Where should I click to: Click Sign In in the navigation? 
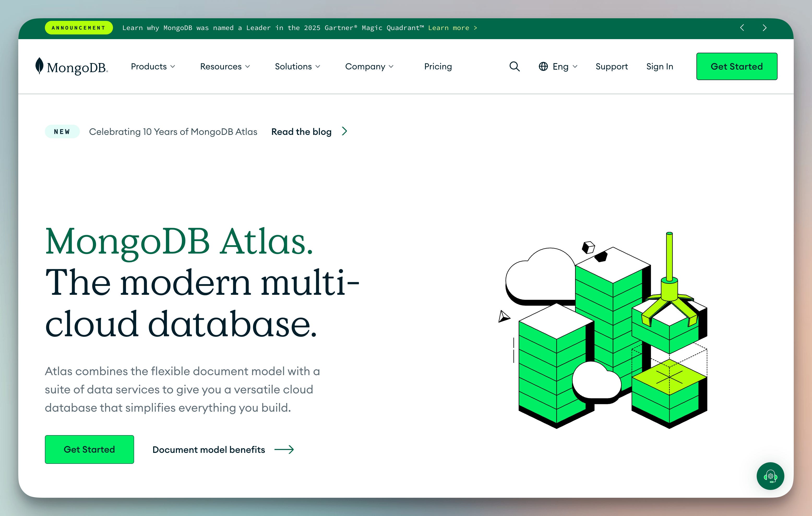(x=660, y=67)
